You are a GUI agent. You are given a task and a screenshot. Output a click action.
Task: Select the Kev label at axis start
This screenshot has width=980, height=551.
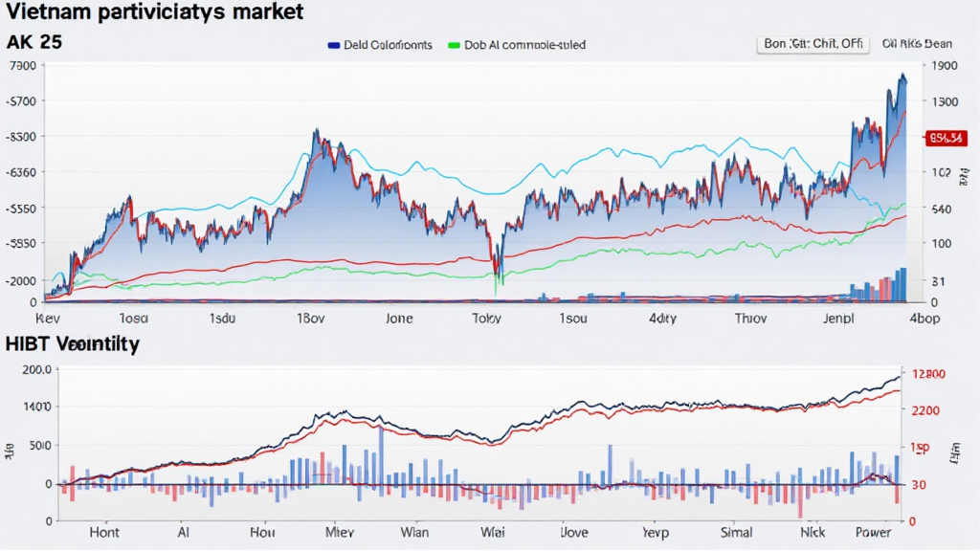point(47,320)
